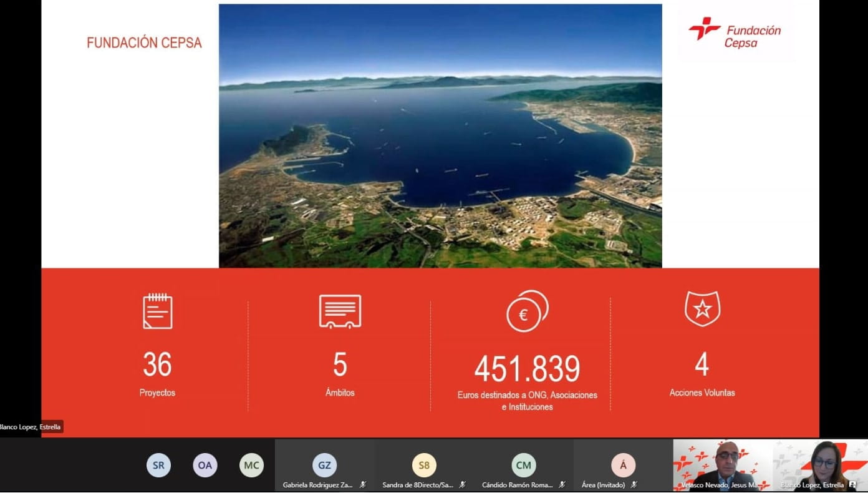Click the 451.839 figure
The width and height of the screenshot is (868, 493).
[x=527, y=369]
